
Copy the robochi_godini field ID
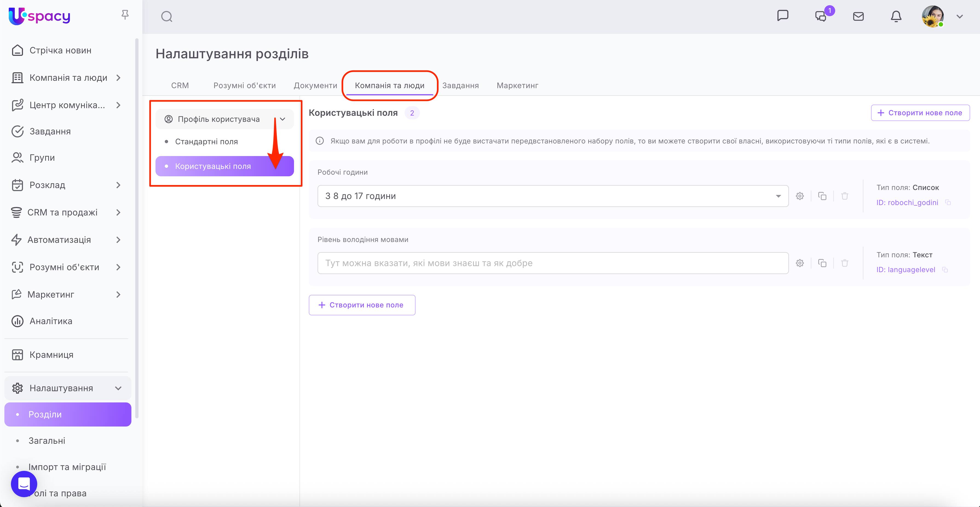pos(948,203)
